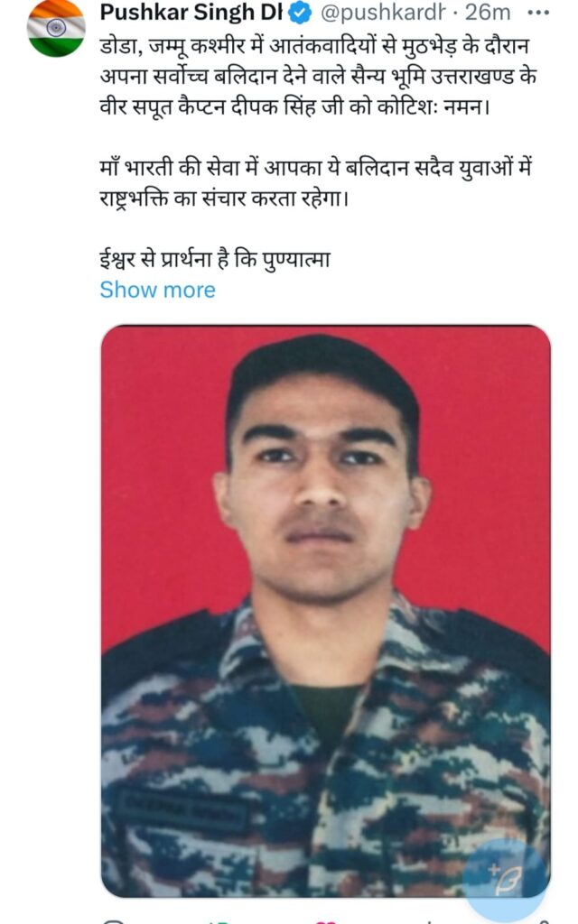
Task: Expand the post with Show more
Action: coord(157,290)
